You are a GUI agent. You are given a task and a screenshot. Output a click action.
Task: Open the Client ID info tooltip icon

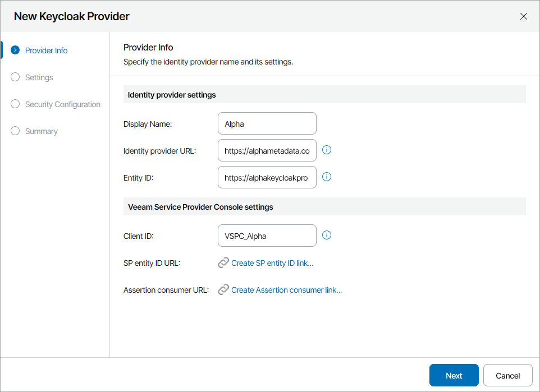pos(326,235)
